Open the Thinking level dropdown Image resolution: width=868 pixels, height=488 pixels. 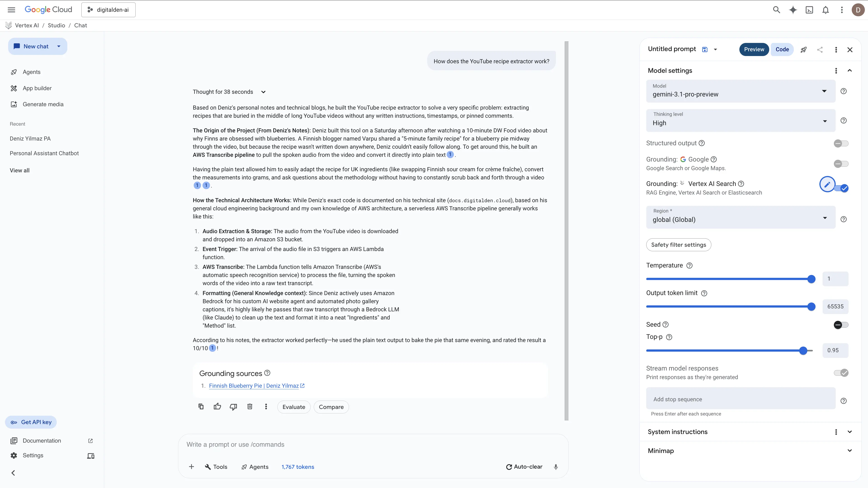[x=740, y=121]
